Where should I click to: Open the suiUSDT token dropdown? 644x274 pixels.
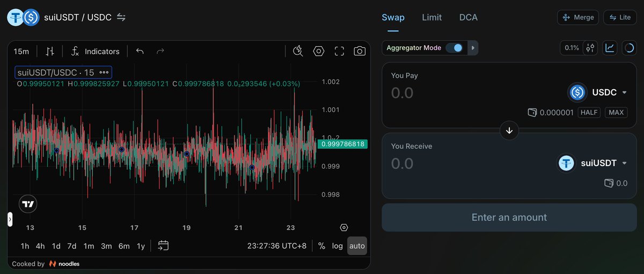592,163
